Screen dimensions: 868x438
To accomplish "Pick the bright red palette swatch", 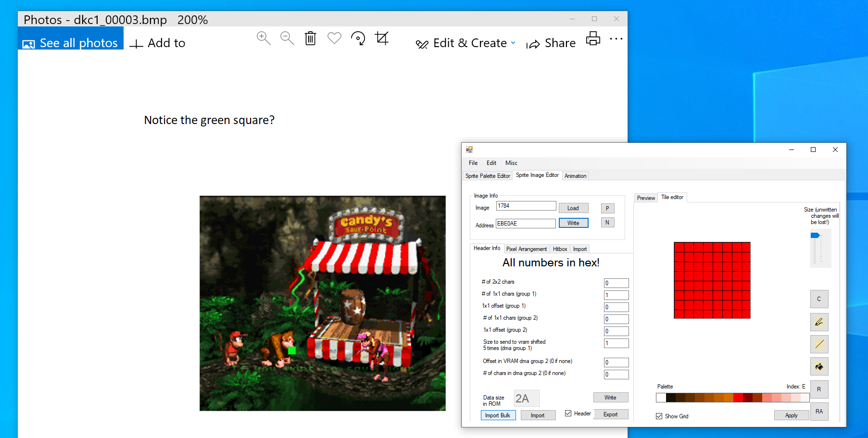I will point(738,398).
